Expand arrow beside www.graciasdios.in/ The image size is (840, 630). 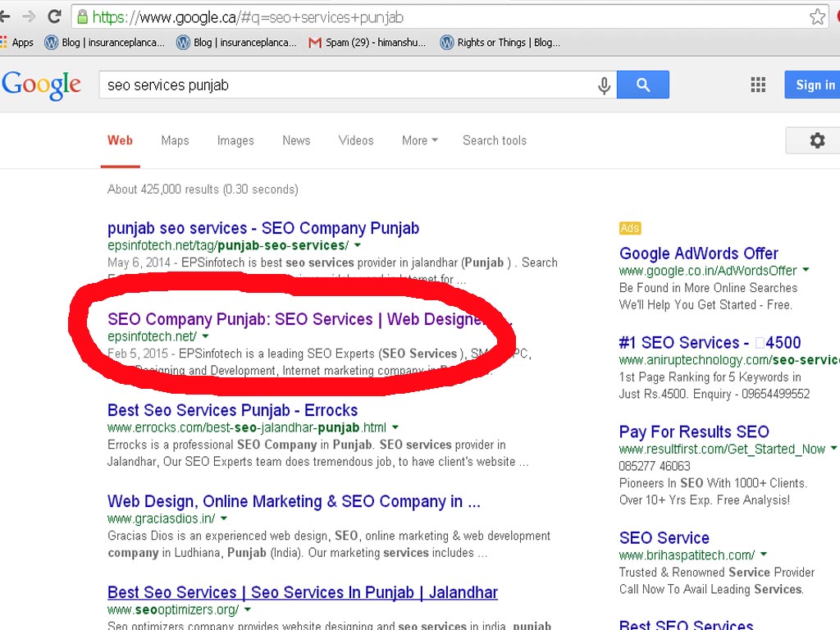coord(224,518)
